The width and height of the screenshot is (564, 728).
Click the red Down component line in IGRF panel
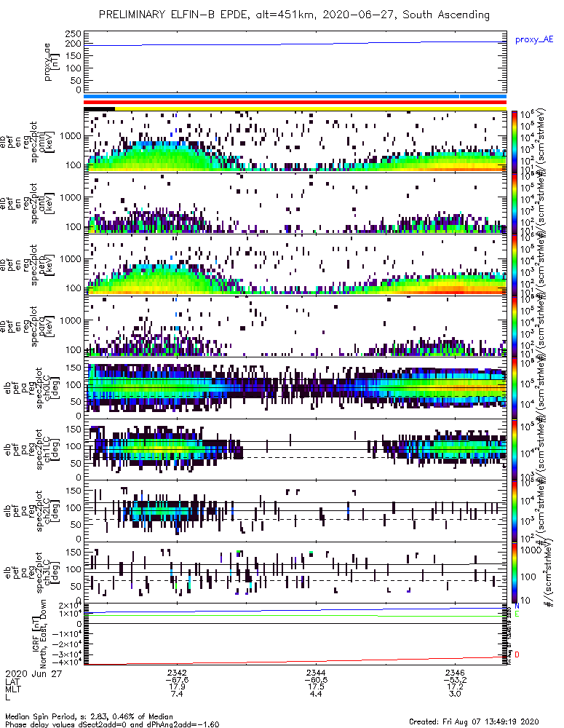pyautogui.click(x=295, y=661)
